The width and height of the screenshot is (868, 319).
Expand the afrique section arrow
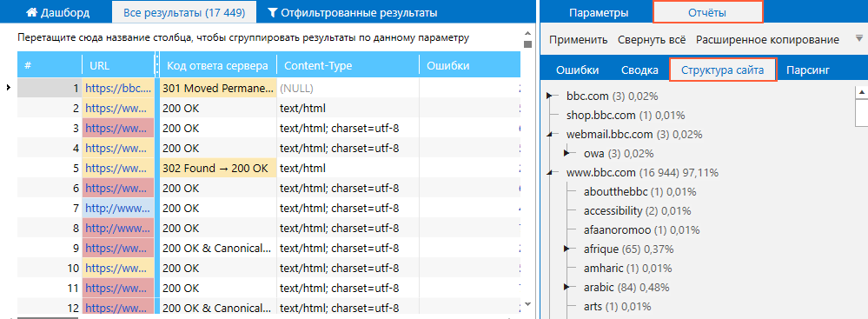point(567,249)
